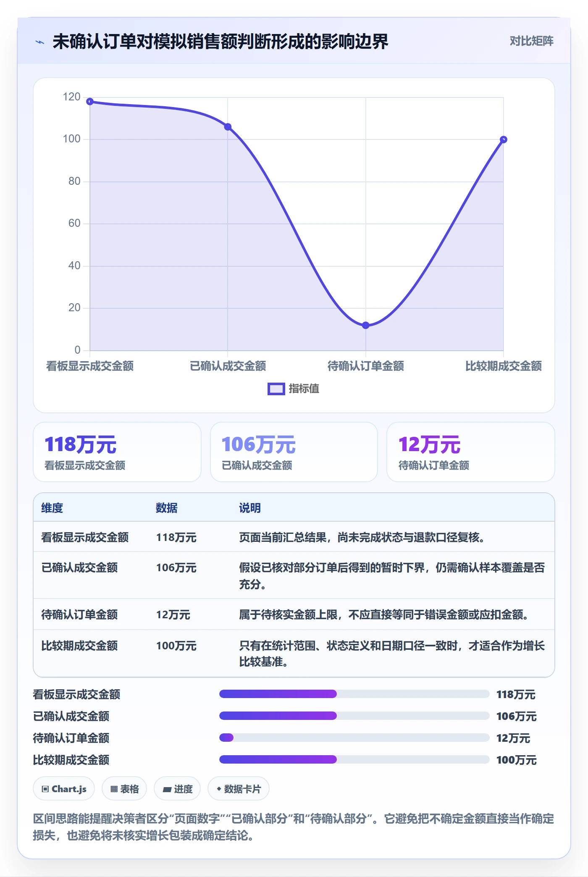Select table row cell 比较期成交金额
This screenshot has width=588, height=877.
pyautogui.click(x=79, y=646)
